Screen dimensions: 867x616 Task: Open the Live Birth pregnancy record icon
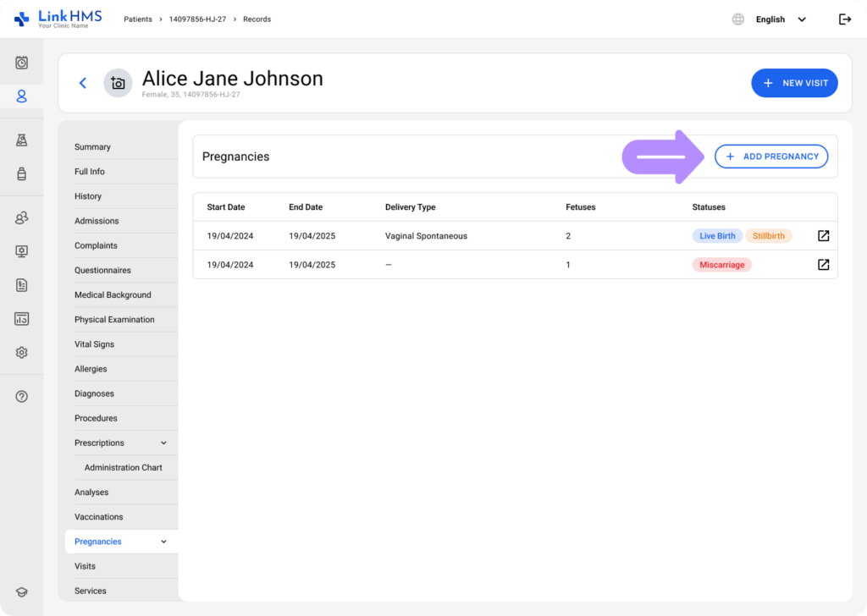click(x=823, y=236)
